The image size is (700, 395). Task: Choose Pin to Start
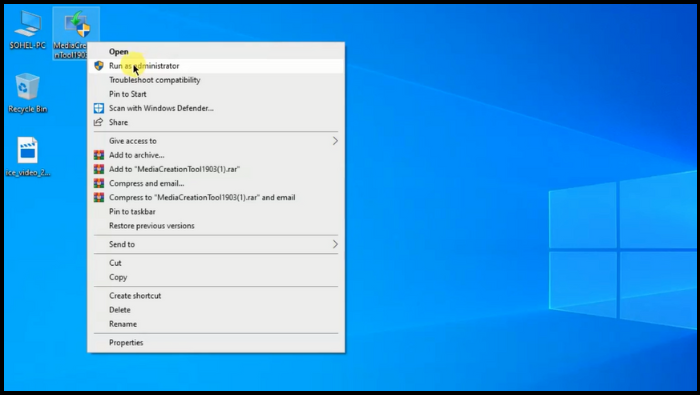tap(216, 94)
